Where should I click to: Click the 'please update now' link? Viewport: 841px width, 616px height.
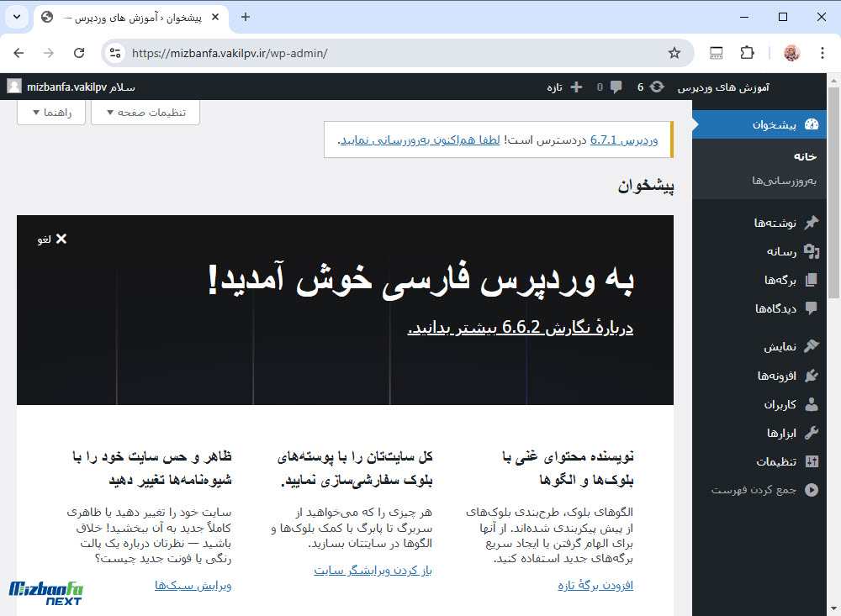click(420, 140)
